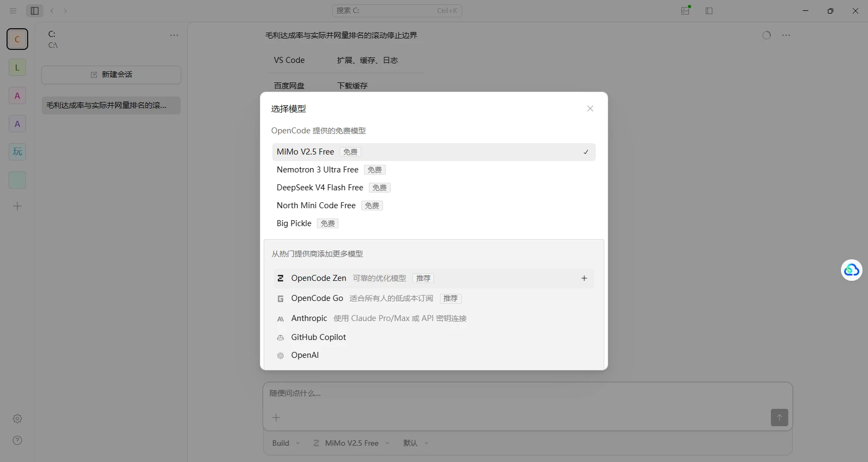Open the 默认 variant dropdown
Image resolution: width=868 pixels, height=462 pixels.
[416, 443]
